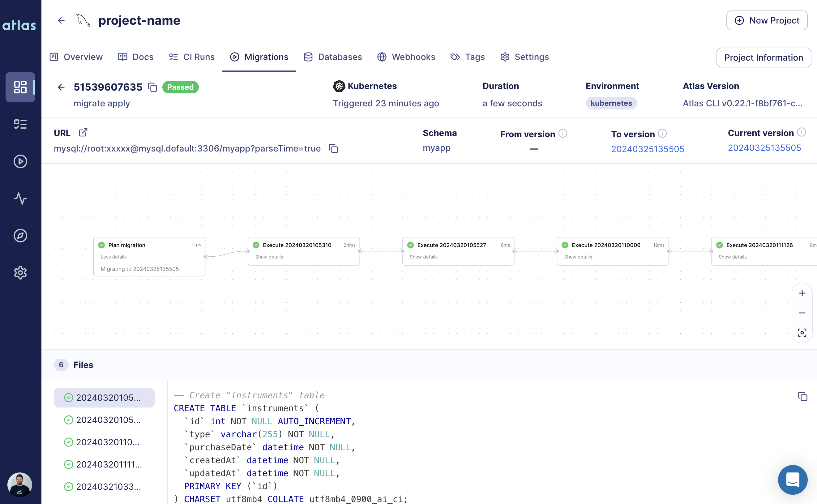Open the compass/explore icon in the sidebar
817x504 pixels.
click(20, 236)
